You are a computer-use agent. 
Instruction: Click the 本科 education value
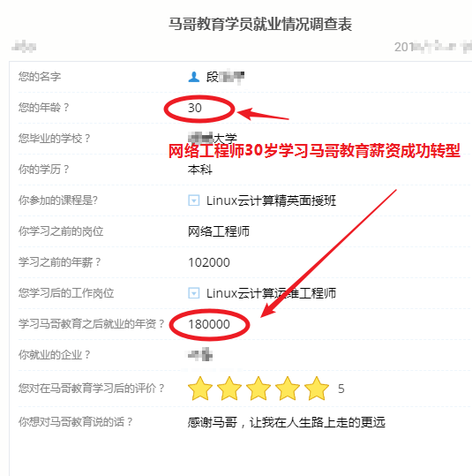click(200, 170)
